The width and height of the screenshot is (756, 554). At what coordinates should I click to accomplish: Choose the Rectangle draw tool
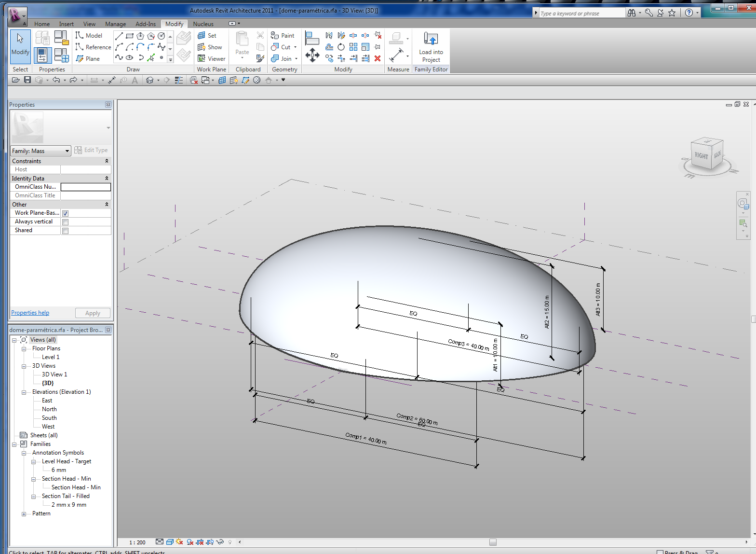(x=130, y=36)
